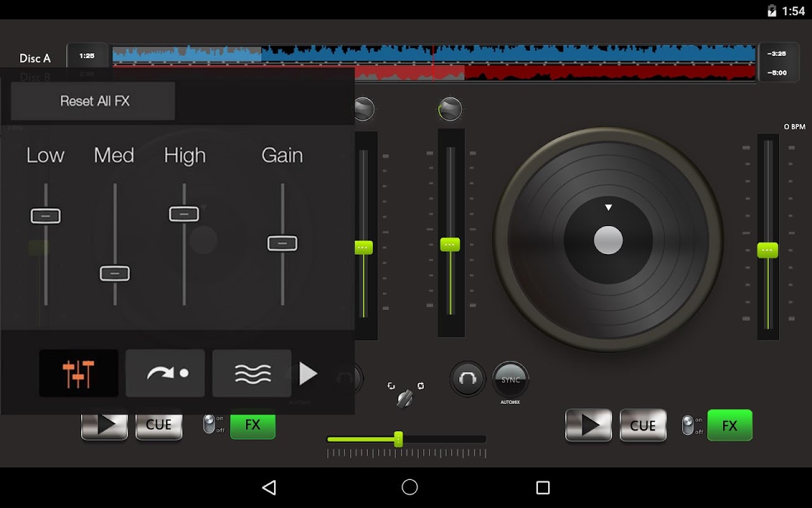812x508 pixels.
Task: Click the right deck pitch fader handle
Action: tap(768, 250)
